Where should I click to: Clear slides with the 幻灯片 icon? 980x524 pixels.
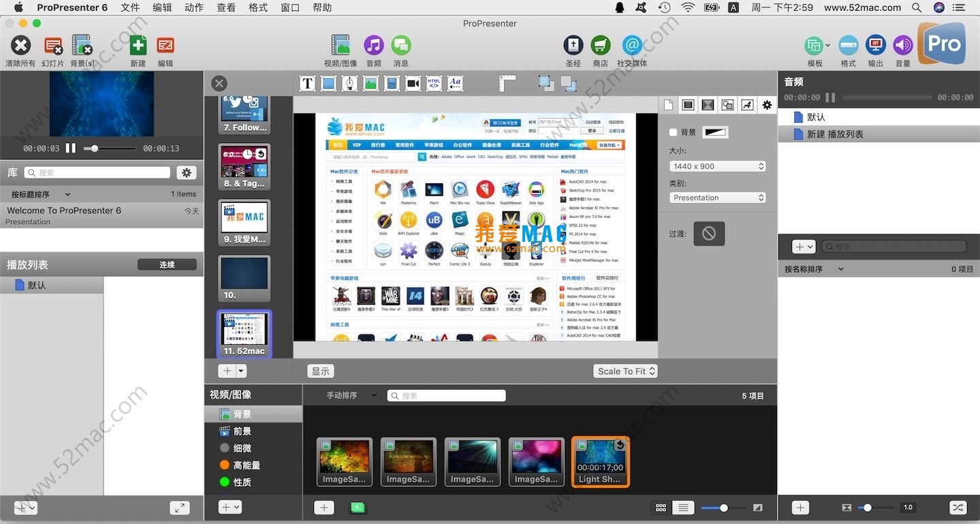[x=53, y=46]
